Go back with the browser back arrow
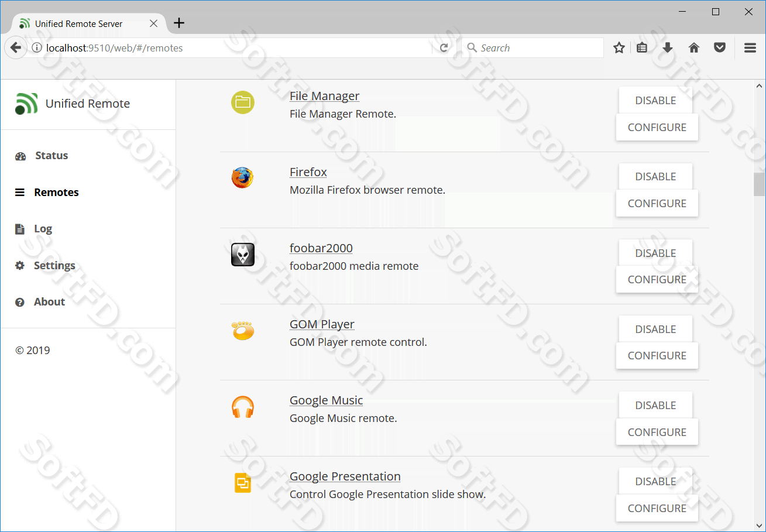Image resolution: width=766 pixels, height=532 pixels. tap(16, 48)
